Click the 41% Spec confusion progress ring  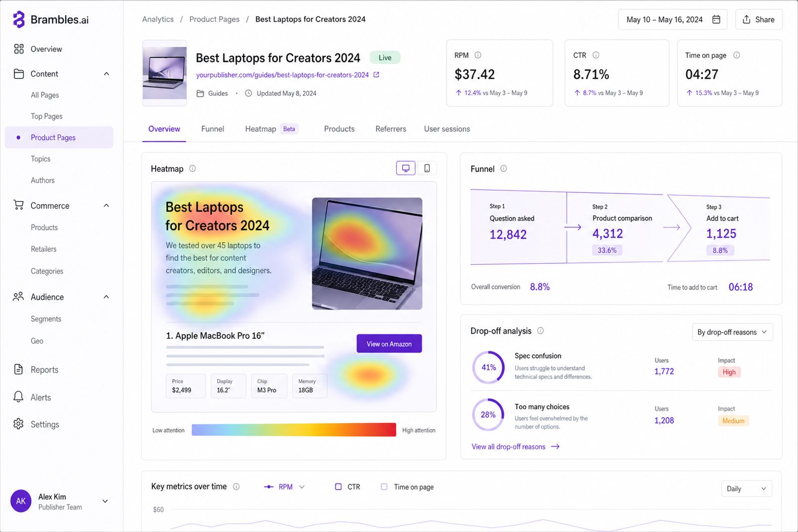pos(488,367)
